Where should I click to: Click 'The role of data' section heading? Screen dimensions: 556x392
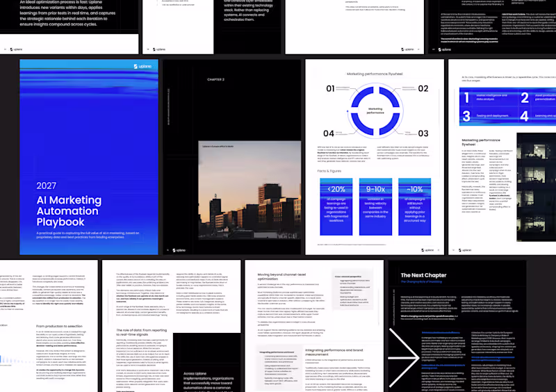(142, 332)
